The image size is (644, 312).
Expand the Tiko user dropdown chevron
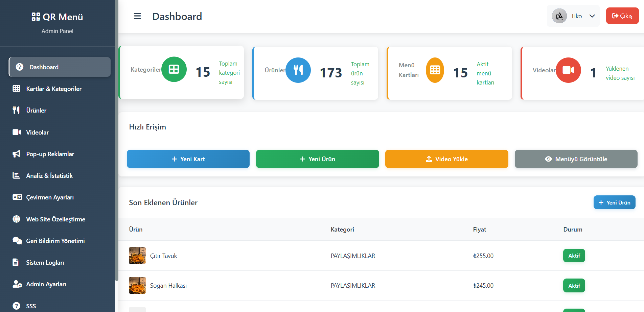pos(592,16)
